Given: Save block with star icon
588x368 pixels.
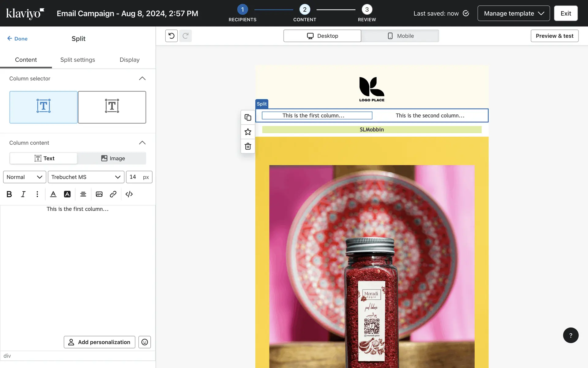Looking at the screenshot, I should pos(248,132).
